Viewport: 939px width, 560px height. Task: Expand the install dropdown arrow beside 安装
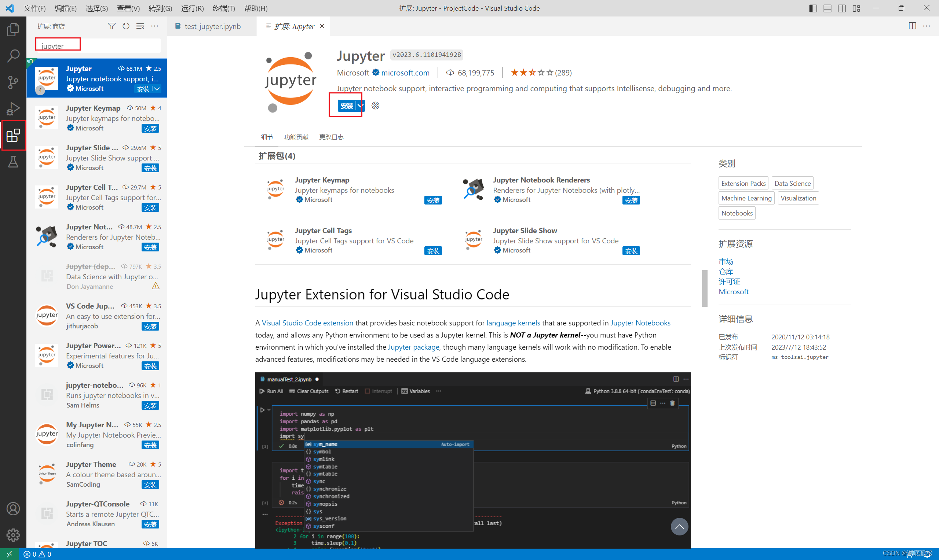(360, 106)
